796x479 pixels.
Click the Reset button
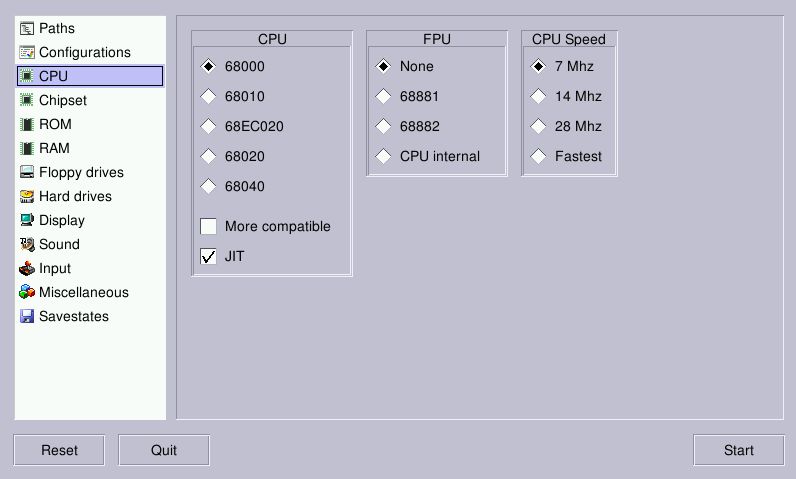tap(59, 450)
